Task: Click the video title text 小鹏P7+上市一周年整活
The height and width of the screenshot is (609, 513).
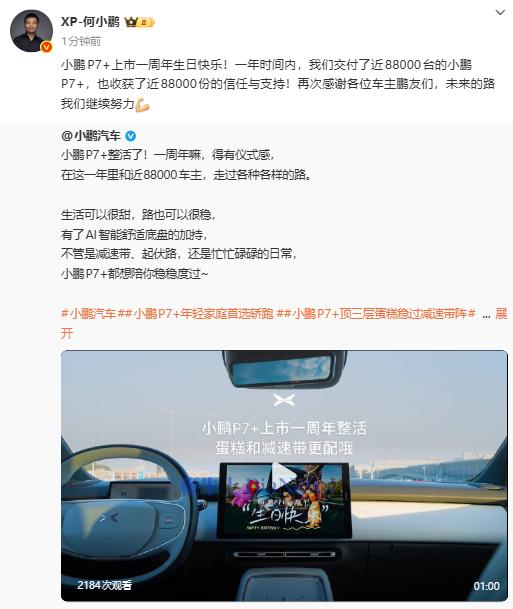Action: tap(284, 428)
